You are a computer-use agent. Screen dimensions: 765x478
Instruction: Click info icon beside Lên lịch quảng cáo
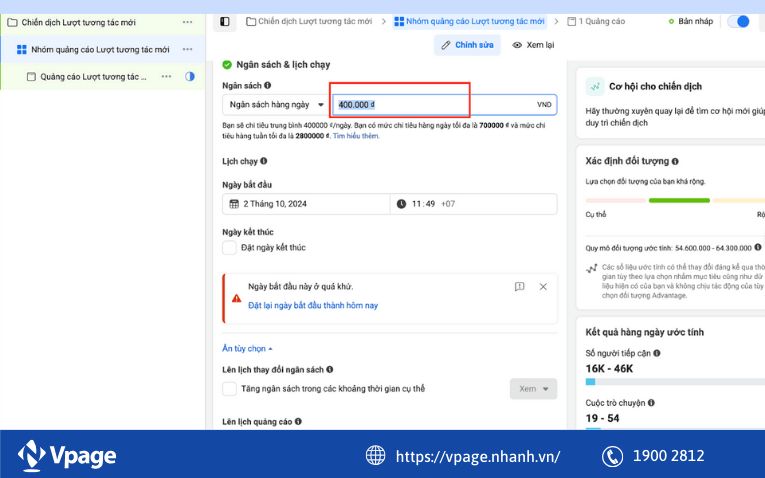click(x=298, y=421)
